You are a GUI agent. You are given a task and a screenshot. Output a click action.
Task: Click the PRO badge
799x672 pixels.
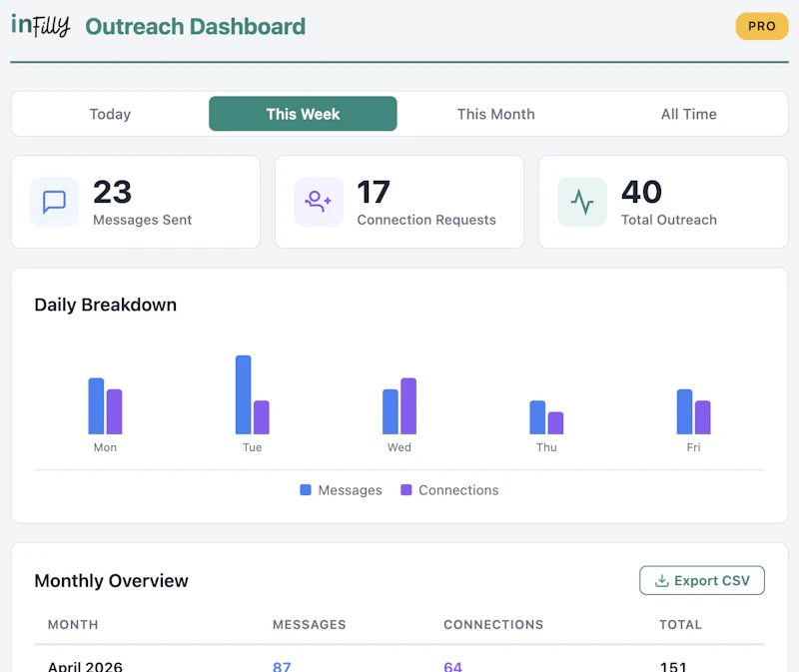[x=762, y=26]
